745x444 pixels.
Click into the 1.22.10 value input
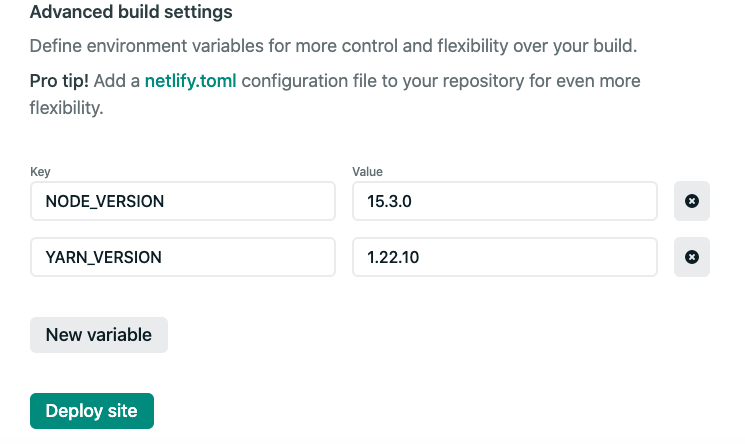click(x=505, y=257)
